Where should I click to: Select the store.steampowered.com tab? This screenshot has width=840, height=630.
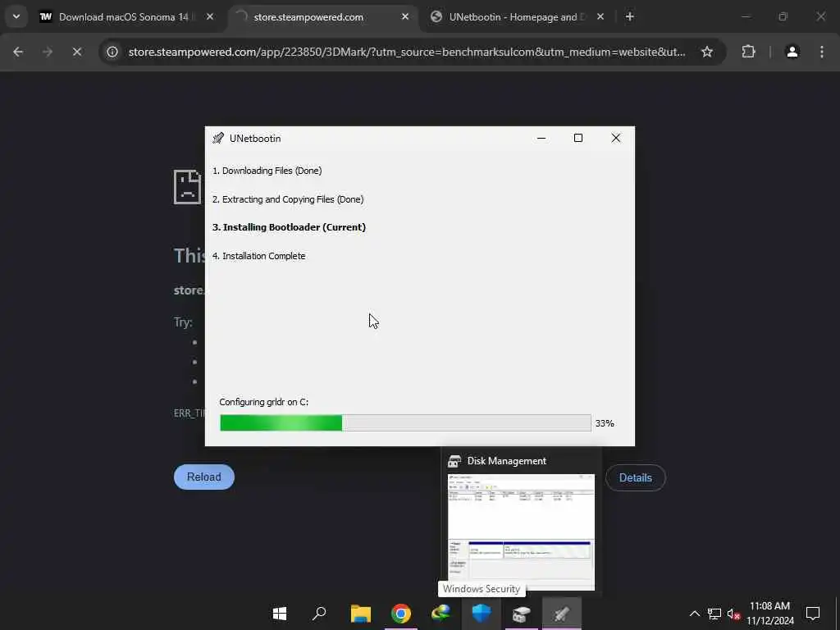(323, 17)
